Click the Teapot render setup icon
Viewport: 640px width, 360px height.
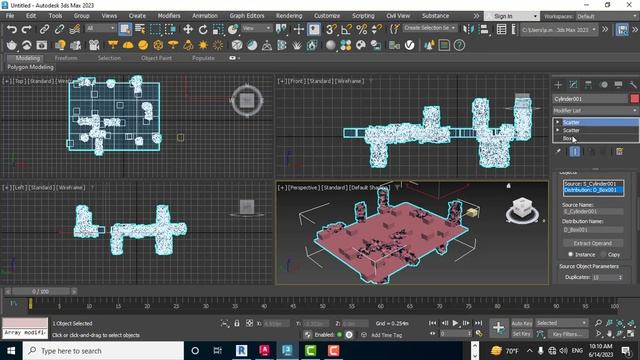12,45
